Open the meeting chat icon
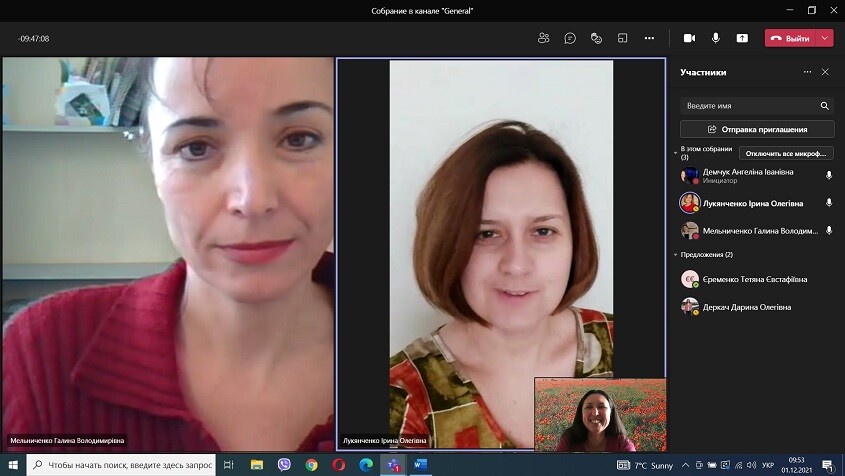Screen dimensions: 845x476 pyautogui.click(x=570, y=38)
